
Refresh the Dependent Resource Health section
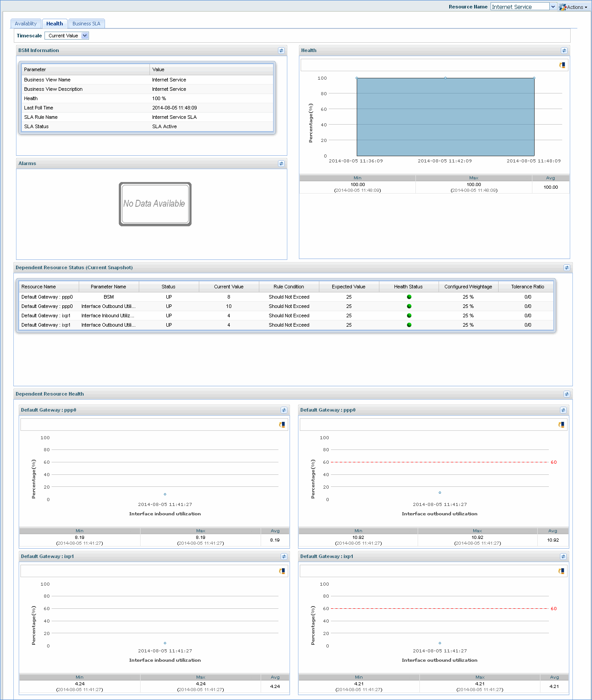click(567, 394)
